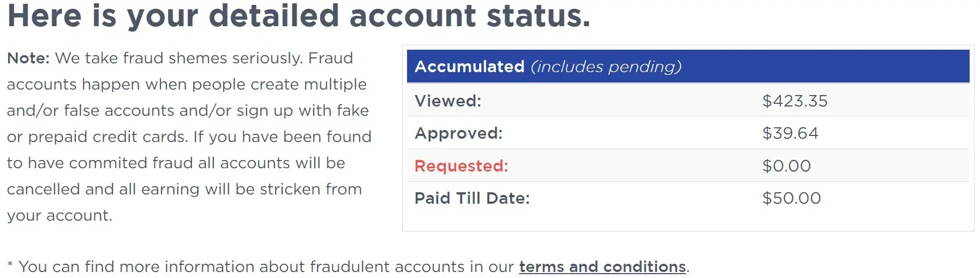Click the asterisk before the footnote
This screenshot has width=980, height=278.
[x=10, y=265]
